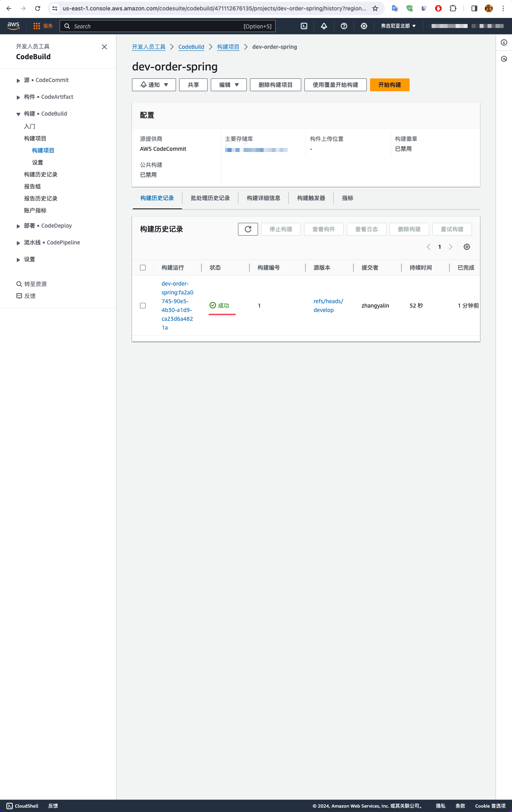Switch to 构建触发器 tab
Image resolution: width=512 pixels, height=812 pixels.
(311, 198)
